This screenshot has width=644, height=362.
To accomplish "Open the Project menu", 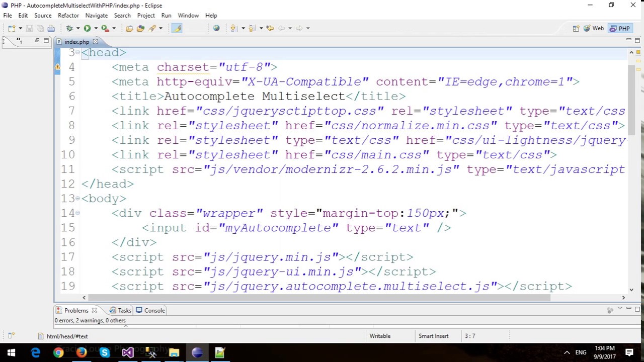I will pos(146,16).
